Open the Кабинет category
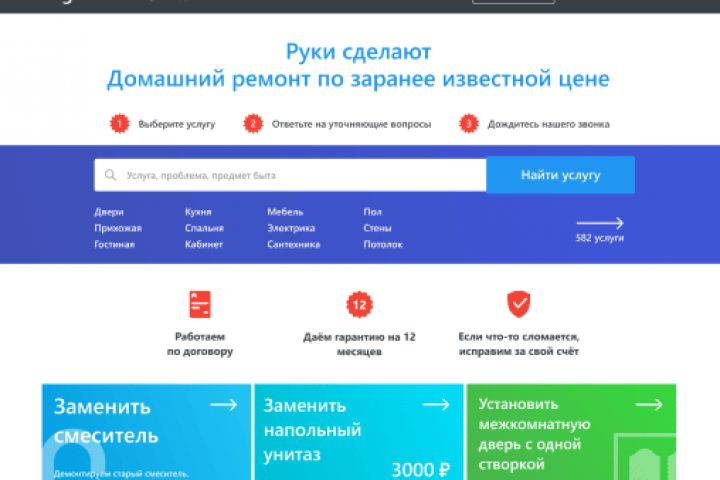This screenshot has width=720, height=480. click(x=204, y=244)
